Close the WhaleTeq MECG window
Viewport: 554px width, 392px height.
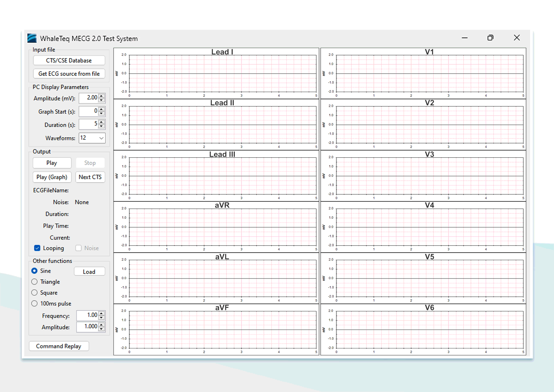(x=517, y=38)
